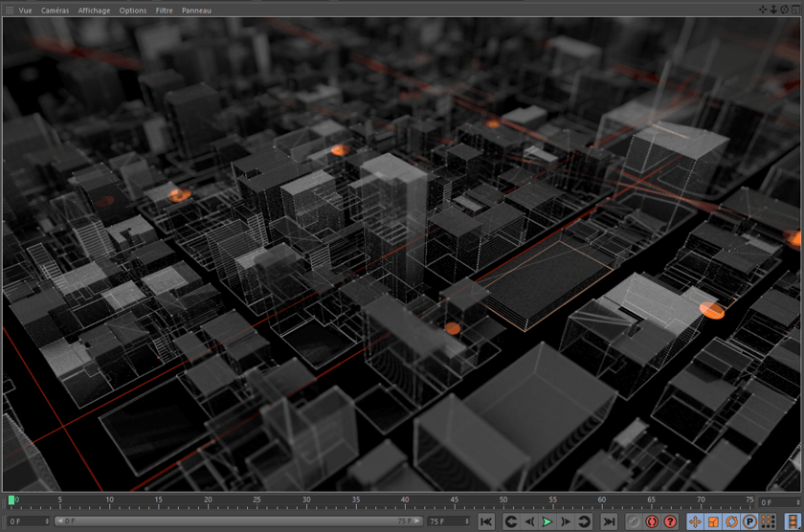
Task: Open the Affichage menu
Action: point(94,11)
